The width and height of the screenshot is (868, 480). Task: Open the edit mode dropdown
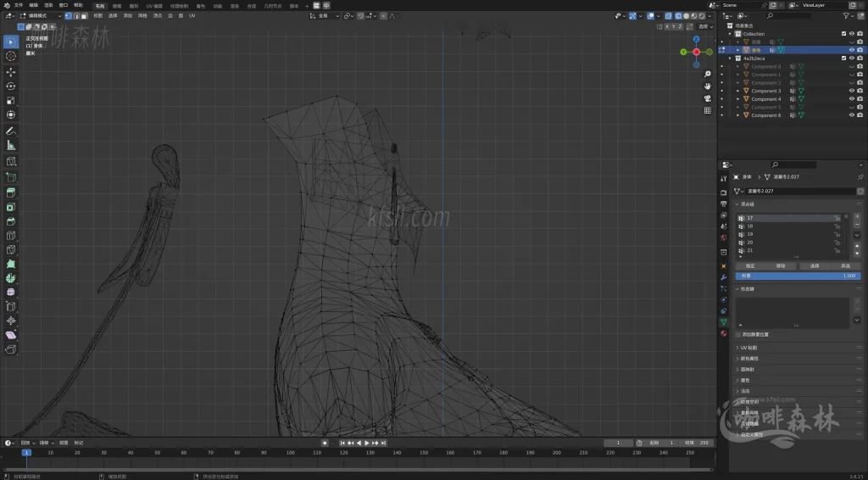pyautogui.click(x=41, y=16)
